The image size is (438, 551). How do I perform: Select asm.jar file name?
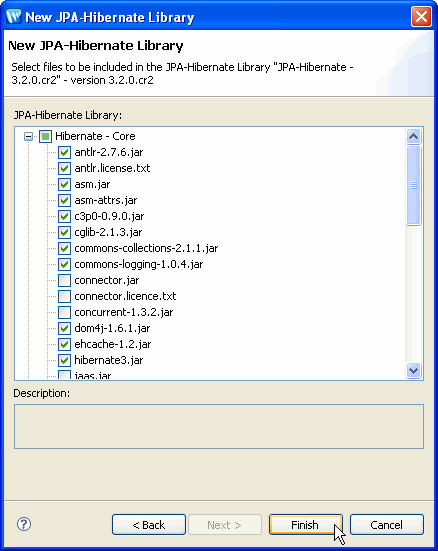coord(92,184)
